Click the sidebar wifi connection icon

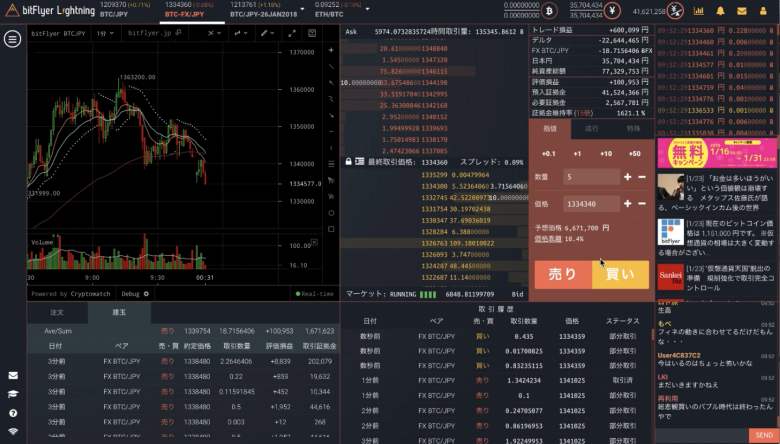click(x=13, y=431)
